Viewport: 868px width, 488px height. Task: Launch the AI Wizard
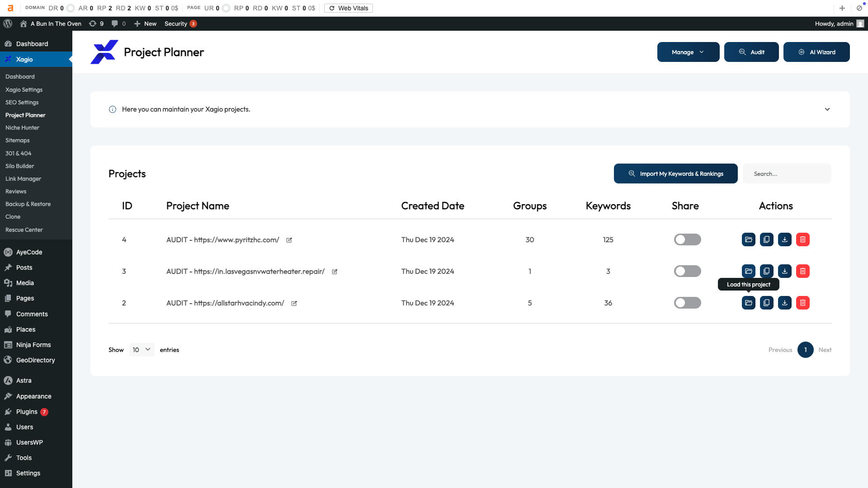coord(816,52)
